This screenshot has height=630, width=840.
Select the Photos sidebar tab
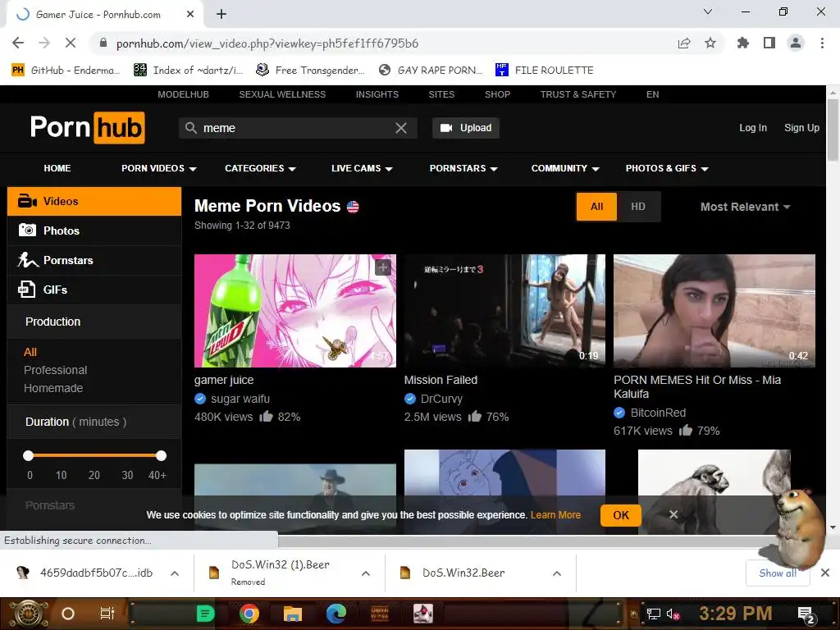click(94, 231)
